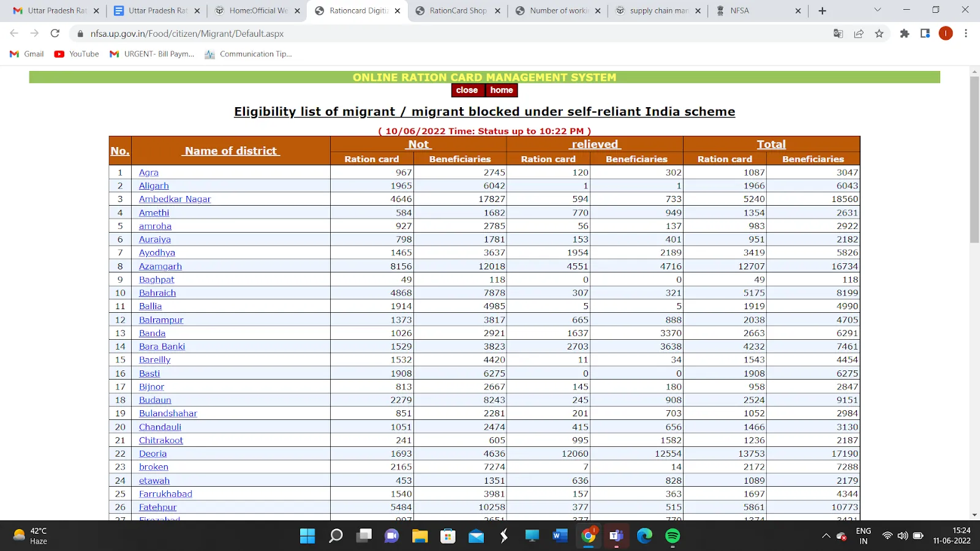The width and height of the screenshot is (980, 551).
Task: Switch to supply chain man tab
Action: tap(658, 10)
